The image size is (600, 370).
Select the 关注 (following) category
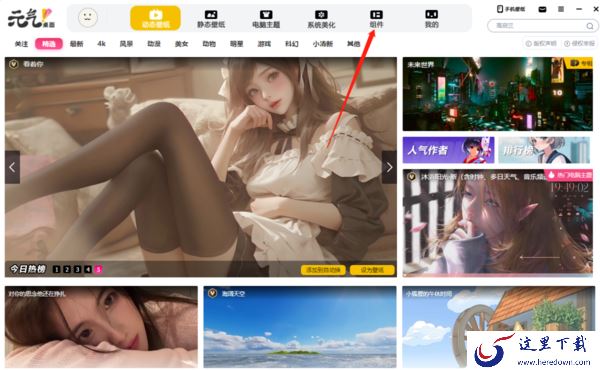pyautogui.click(x=21, y=44)
